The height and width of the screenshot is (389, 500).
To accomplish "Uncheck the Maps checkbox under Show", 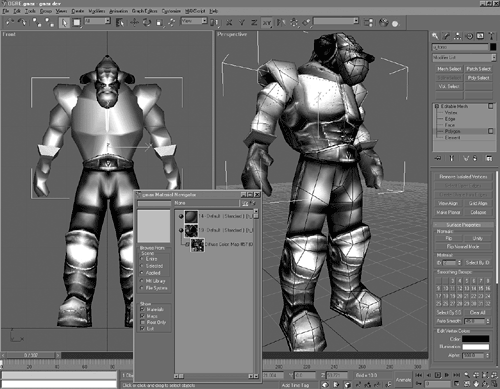I will 143,316.
